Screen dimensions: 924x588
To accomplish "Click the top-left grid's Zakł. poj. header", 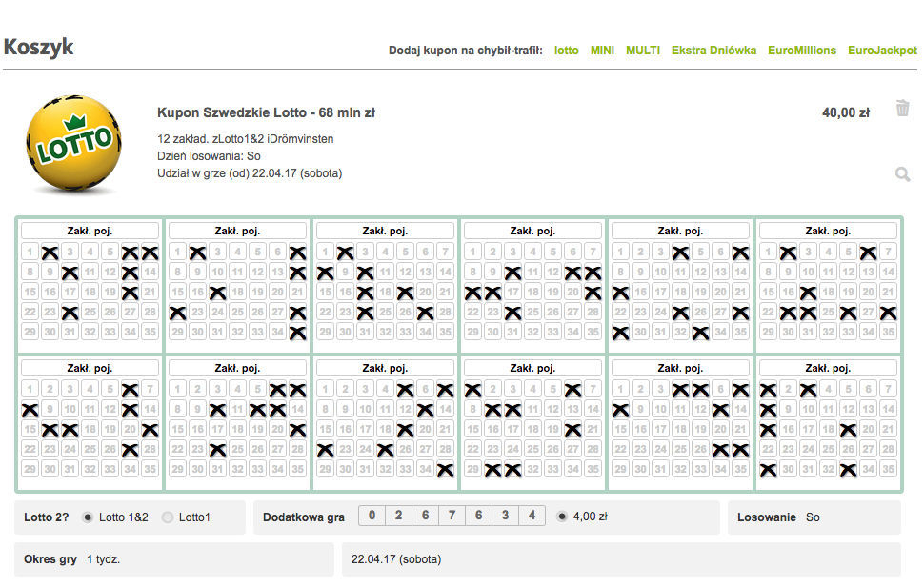I will 90,231.
